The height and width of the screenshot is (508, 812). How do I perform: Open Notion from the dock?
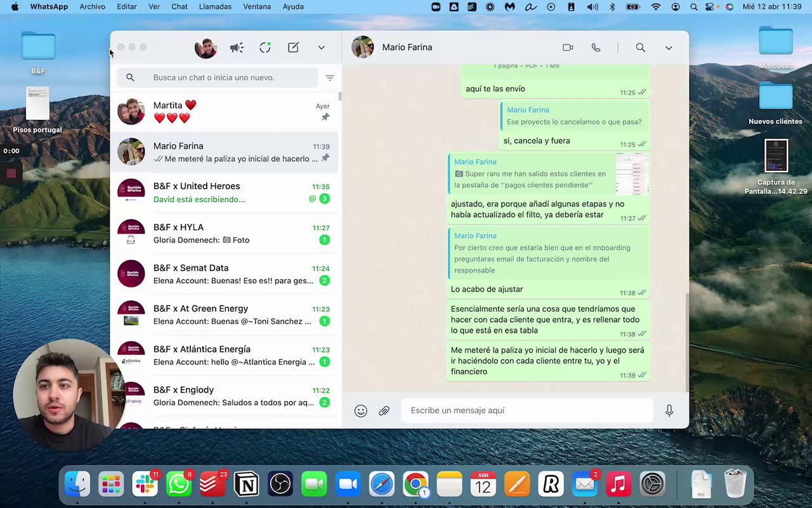tap(247, 485)
